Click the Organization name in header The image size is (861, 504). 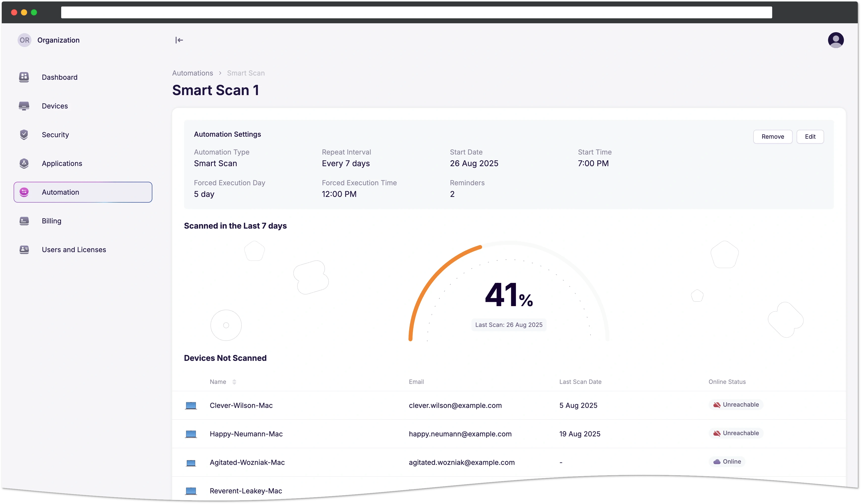[58, 40]
